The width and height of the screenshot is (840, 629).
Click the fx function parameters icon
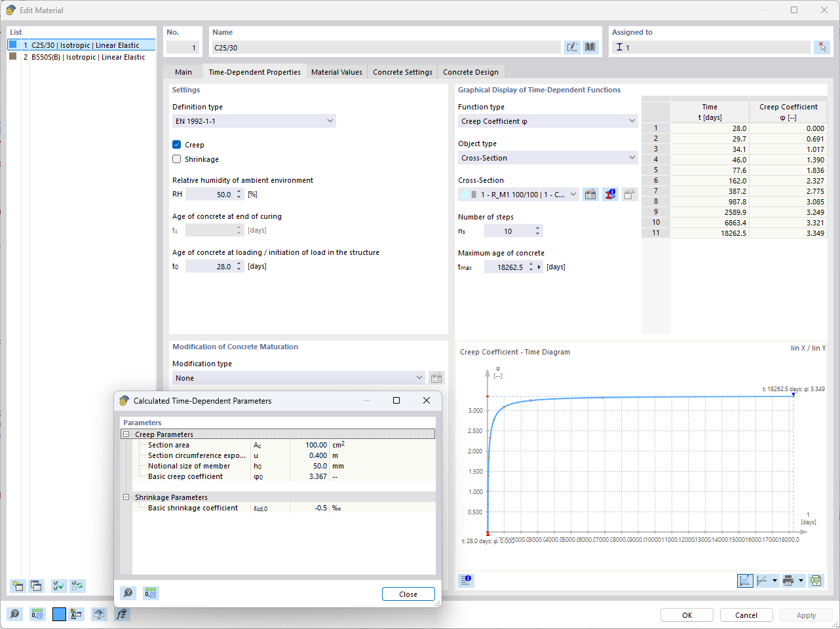(121, 614)
